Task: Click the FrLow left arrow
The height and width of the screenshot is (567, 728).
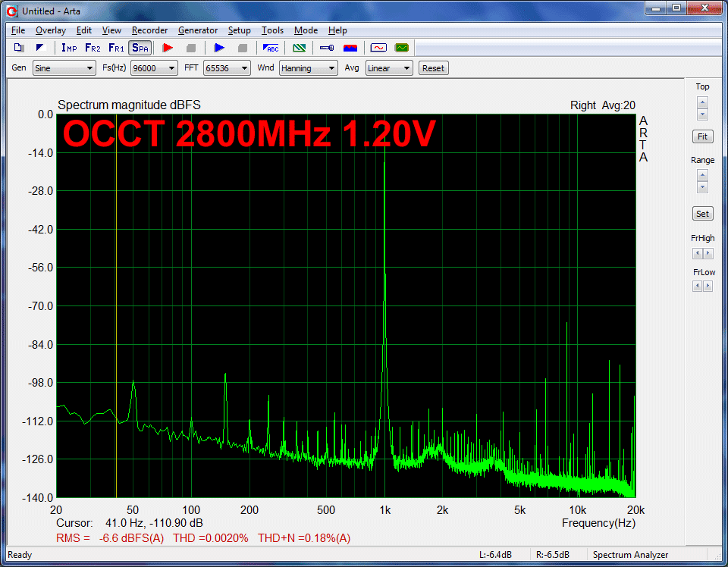Action: point(697,287)
